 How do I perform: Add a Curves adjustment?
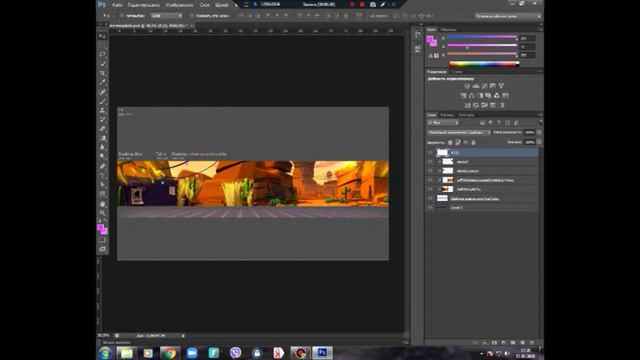click(x=484, y=86)
